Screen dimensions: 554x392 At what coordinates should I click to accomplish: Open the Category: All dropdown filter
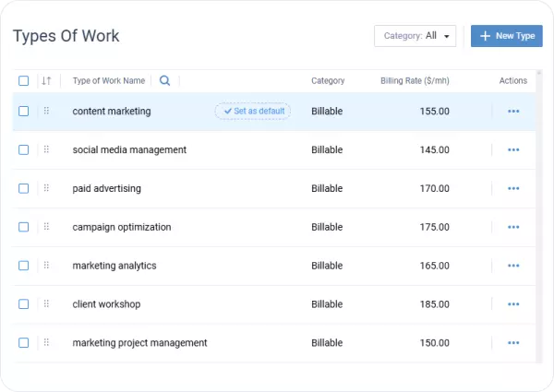[415, 36]
